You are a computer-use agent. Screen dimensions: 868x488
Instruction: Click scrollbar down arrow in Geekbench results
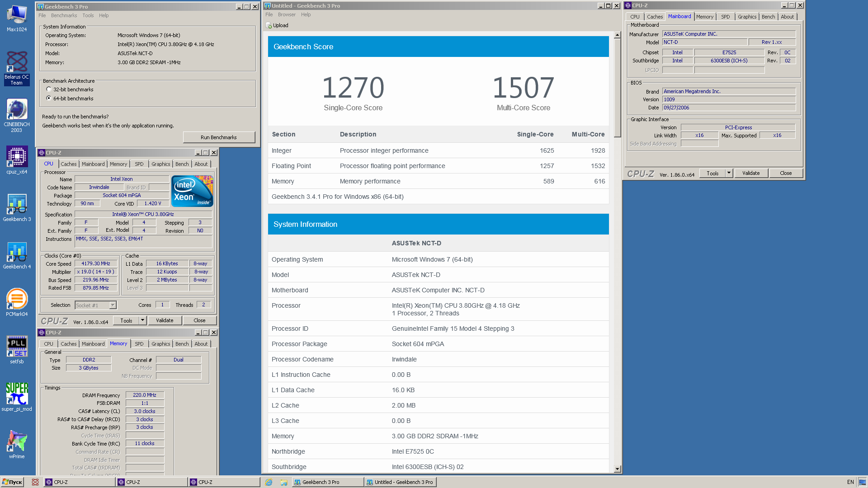point(618,469)
